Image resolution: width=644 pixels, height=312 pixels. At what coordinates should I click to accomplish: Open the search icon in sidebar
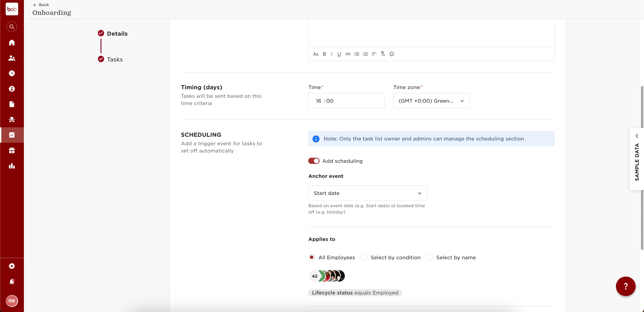tap(12, 27)
